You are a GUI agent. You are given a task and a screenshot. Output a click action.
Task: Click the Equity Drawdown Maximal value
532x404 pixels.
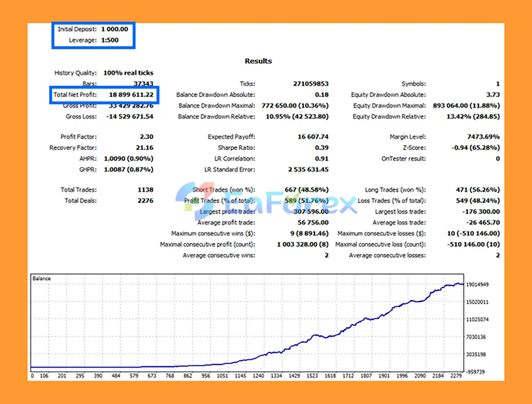466,106
